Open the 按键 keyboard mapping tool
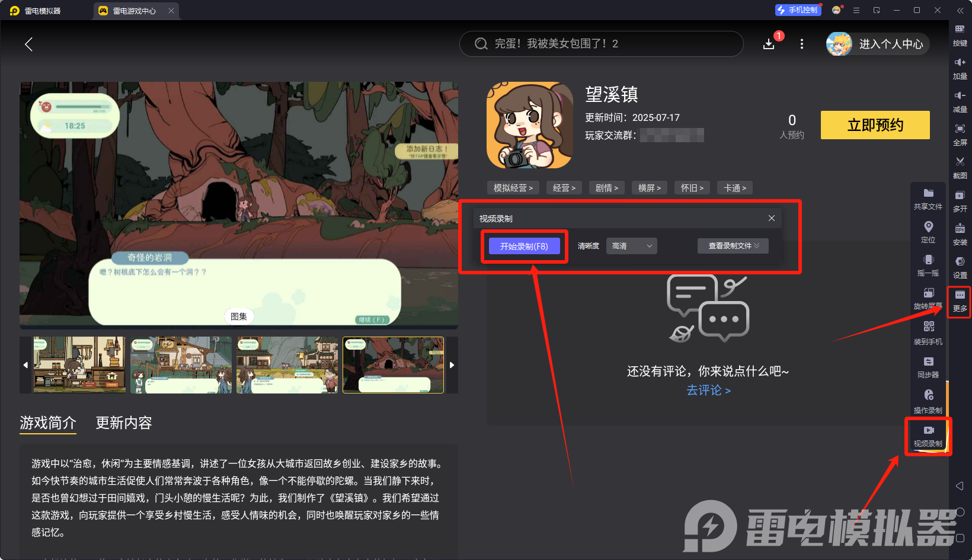The width and height of the screenshot is (972, 560). tap(960, 36)
